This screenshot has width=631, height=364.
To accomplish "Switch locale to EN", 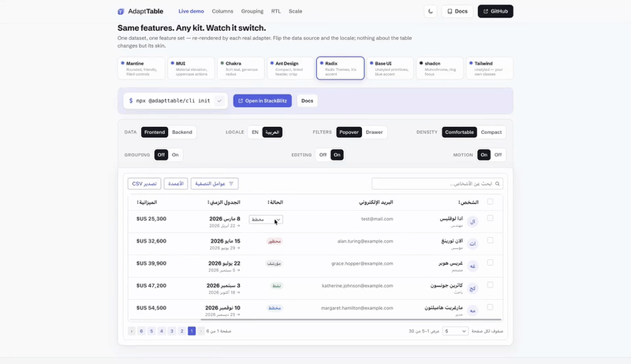I will coord(255,132).
